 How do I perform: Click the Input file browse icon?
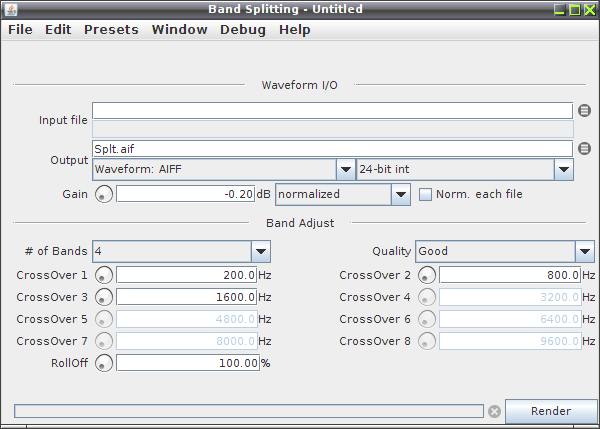coord(584,111)
